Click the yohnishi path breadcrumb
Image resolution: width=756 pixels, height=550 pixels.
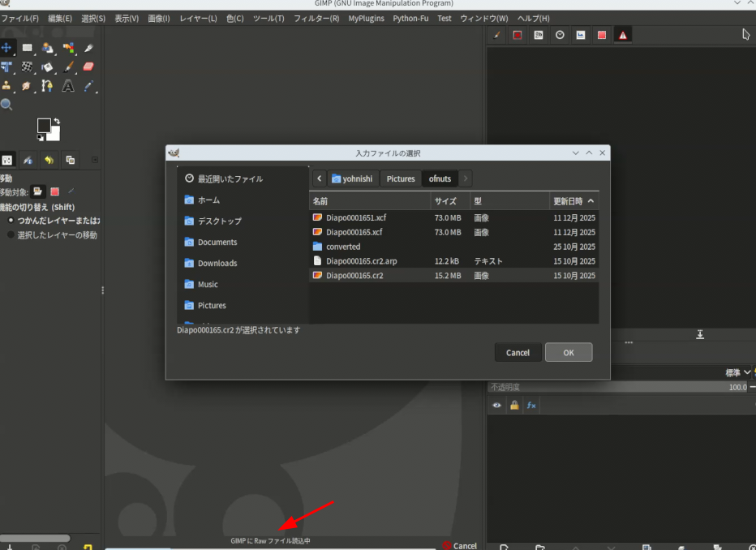pyautogui.click(x=352, y=178)
